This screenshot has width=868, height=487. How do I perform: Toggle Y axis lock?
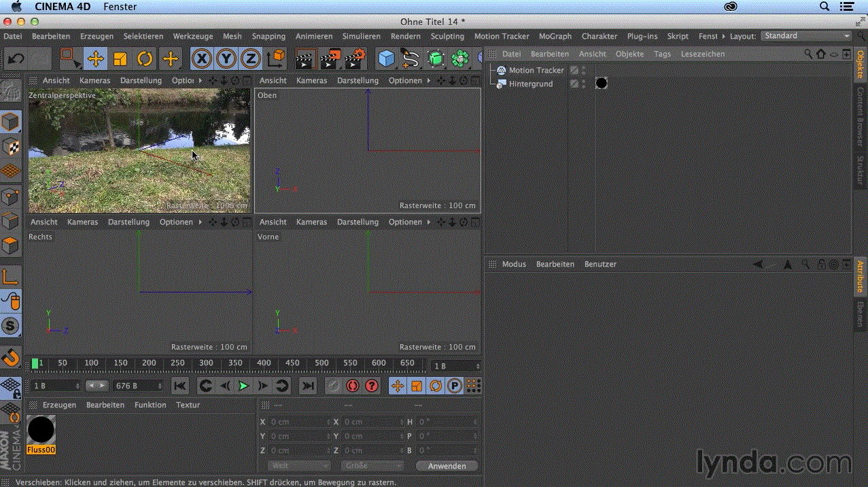[x=226, y=59]
